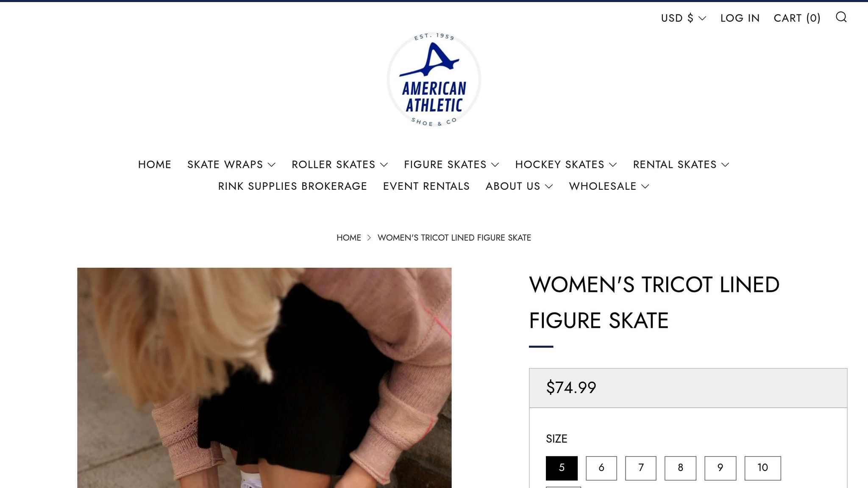Screen dimensions: 868x488
Task: Expand the Wholesale menu
Action: tap(609, 186)
